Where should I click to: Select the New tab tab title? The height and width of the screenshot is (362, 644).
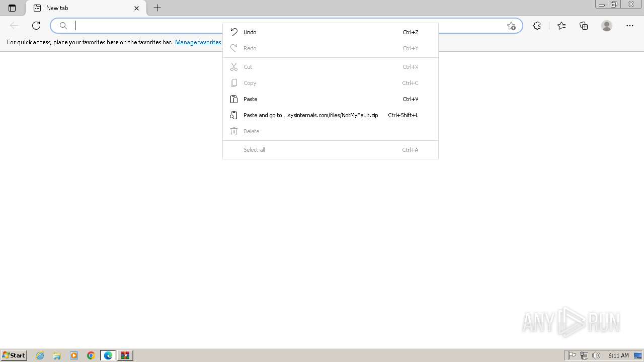tap(57, 8)
